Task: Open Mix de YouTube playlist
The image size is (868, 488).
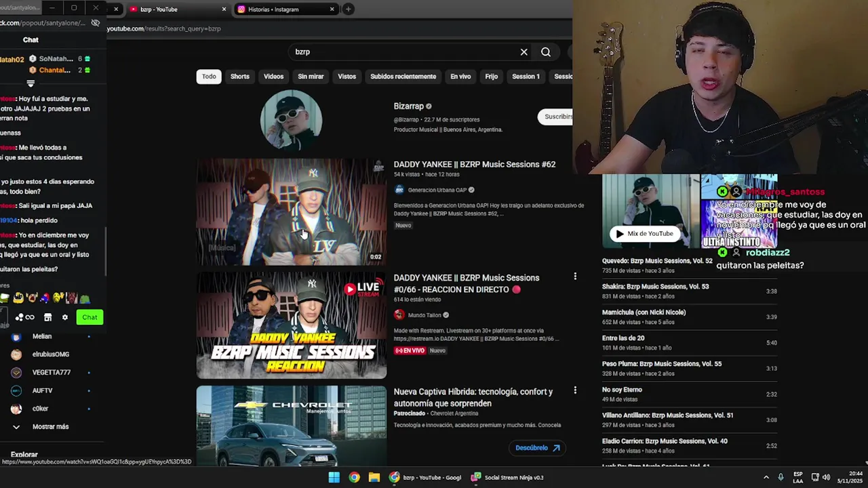Action: click(x=644, y=233)
